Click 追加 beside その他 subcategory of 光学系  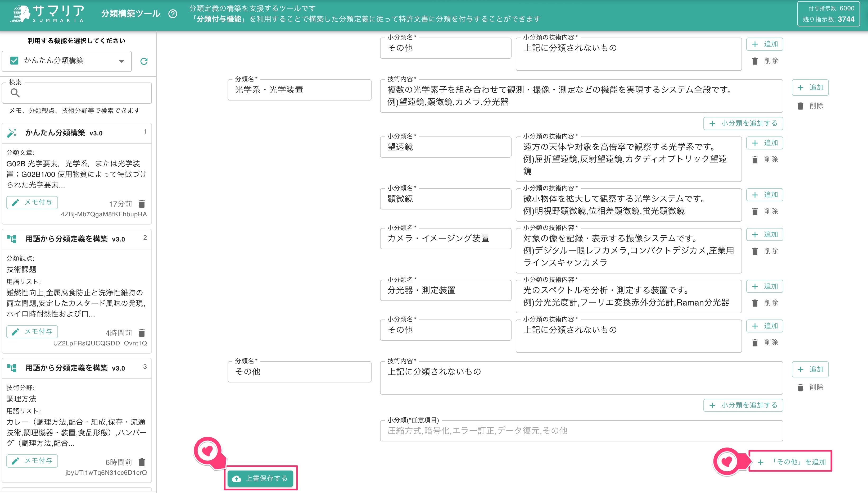click(x=765, y=326)
